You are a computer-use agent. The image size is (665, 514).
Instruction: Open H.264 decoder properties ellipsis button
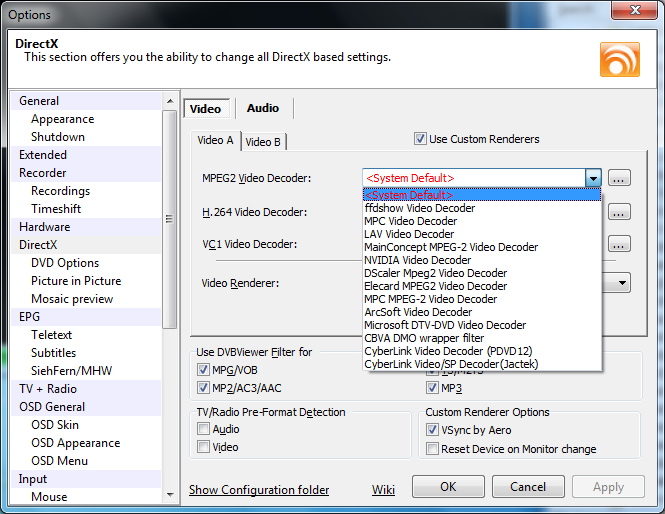pyautogui.click(x=619, y=211)
